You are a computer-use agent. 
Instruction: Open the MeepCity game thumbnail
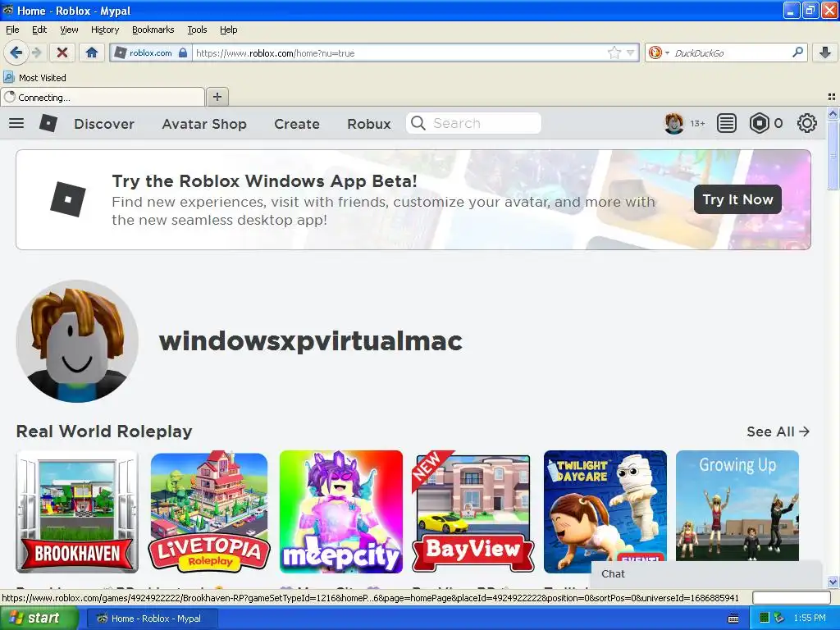click(340, 512)
